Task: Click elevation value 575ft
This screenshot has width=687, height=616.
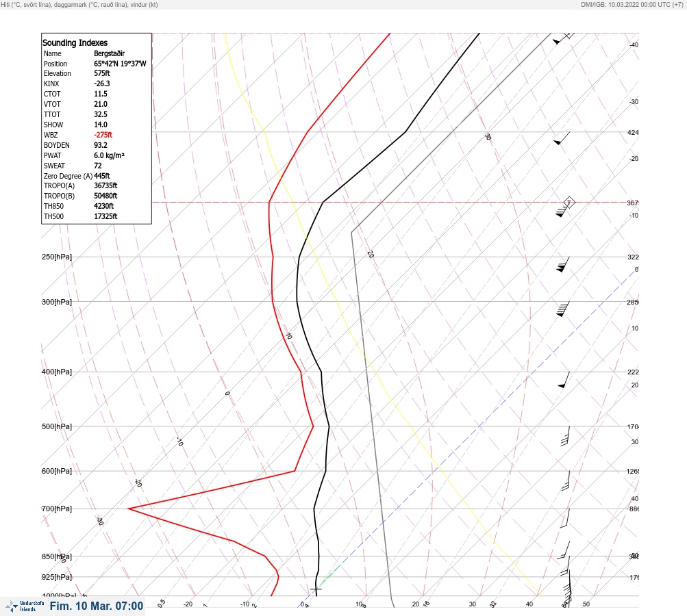Action: 101,73
